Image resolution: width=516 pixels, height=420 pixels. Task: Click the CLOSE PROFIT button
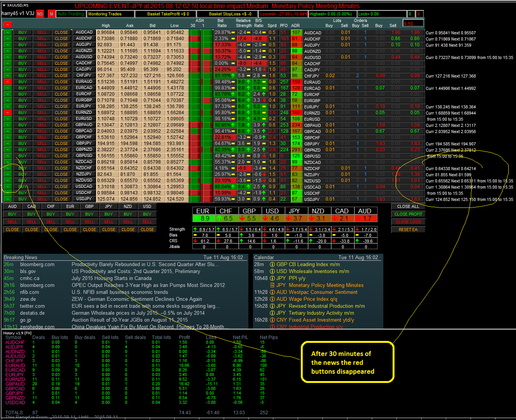tap(408, 214)
